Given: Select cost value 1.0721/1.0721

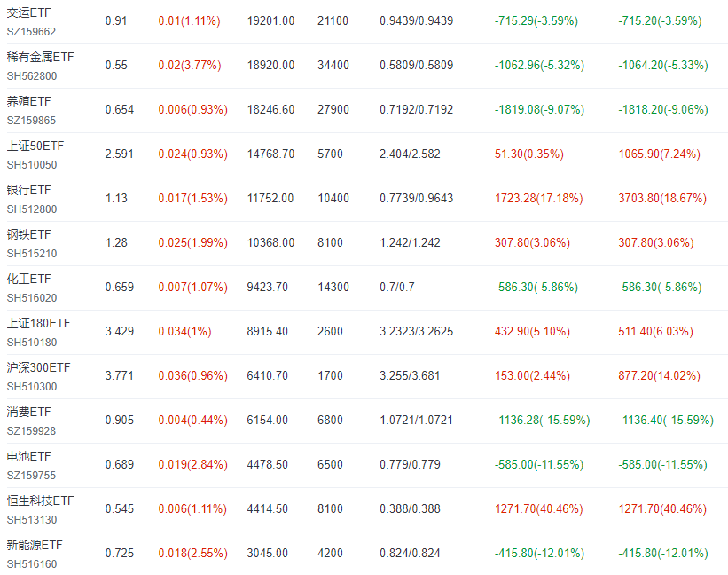Looking at the screenshot, I should [417, 420].
